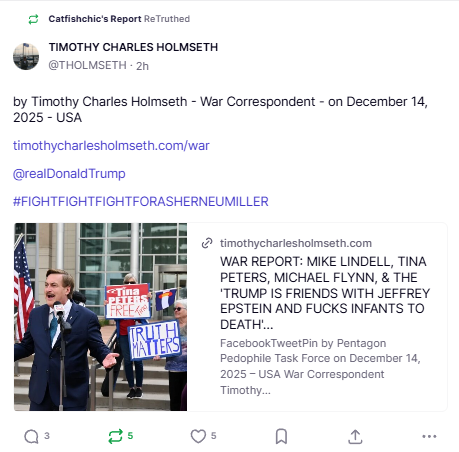This screenshot has height=452, width=459.
Task: Click the 2h post timestamp
Action: [142, 66]
